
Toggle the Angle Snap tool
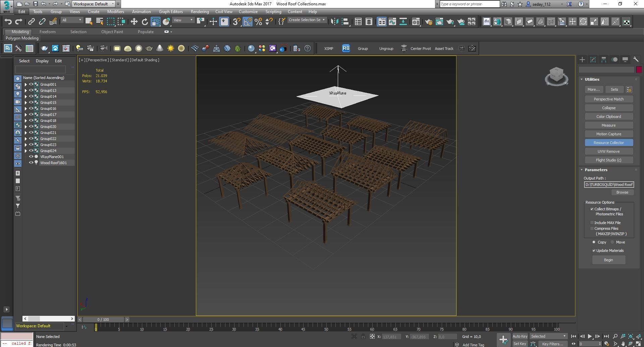(x=248, y=22)
